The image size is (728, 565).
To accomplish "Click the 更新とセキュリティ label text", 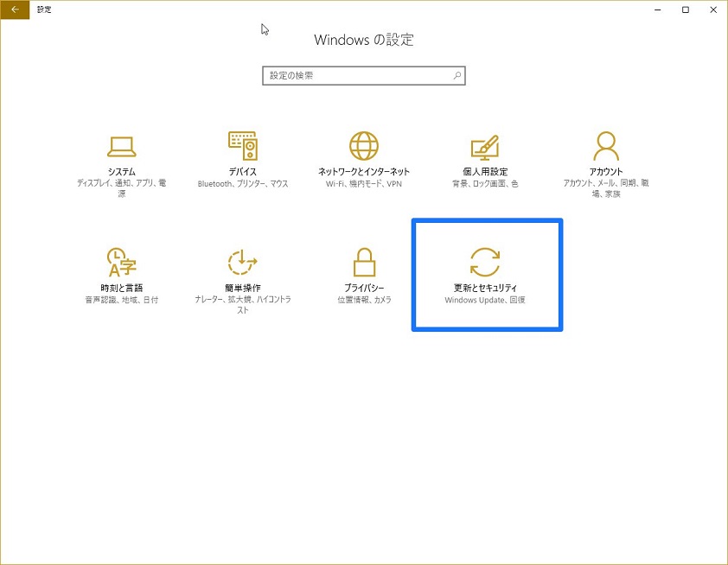I will pos(485,288).
